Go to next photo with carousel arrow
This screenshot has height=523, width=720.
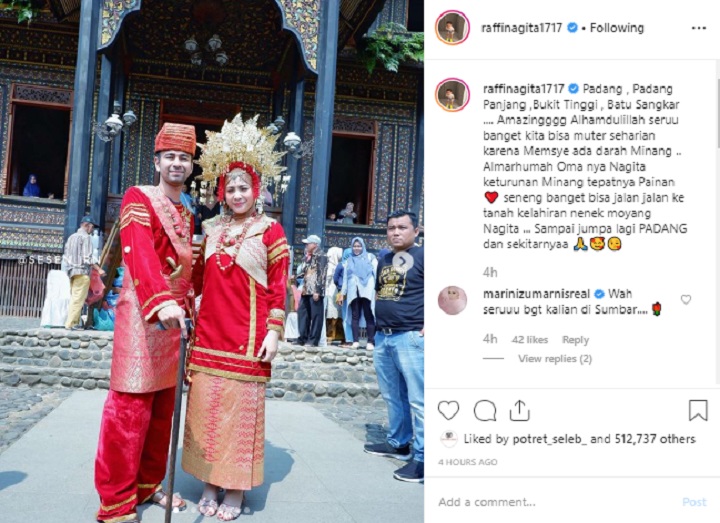point(402,261)
